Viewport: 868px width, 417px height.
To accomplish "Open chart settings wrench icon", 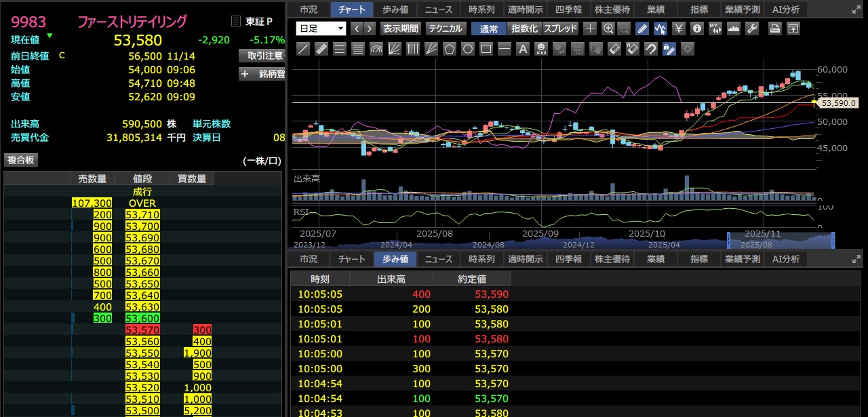I will [752, 28].
